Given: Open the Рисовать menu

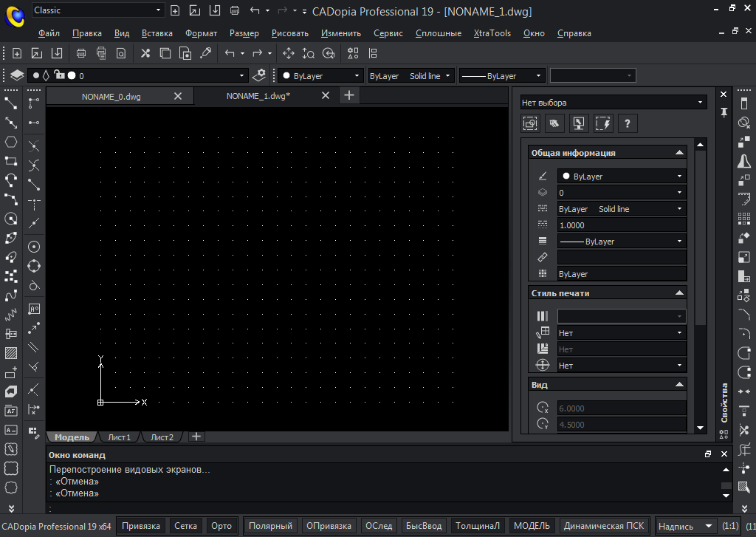Looking at the screenshot, I should click(x=289, y=33).
